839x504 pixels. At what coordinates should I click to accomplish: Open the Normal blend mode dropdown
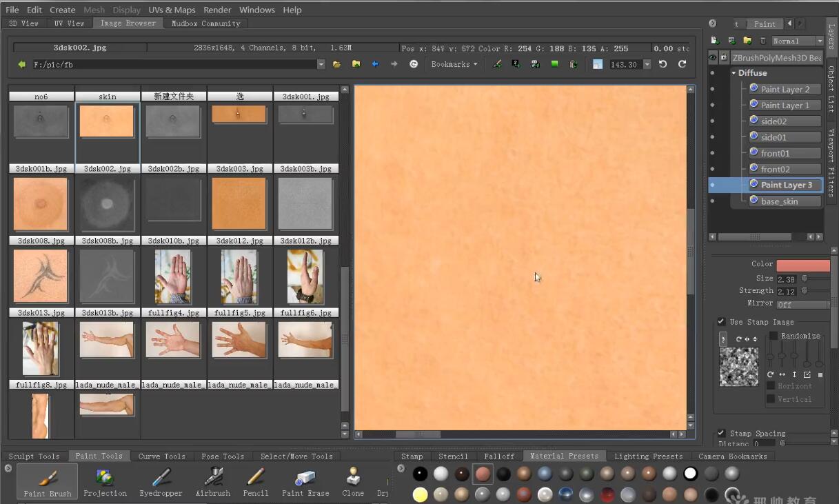tap(797, 41)
